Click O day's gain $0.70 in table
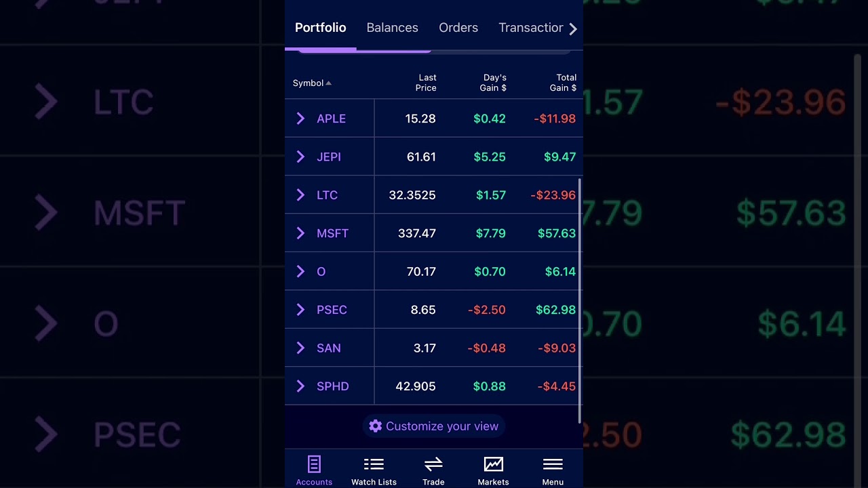This screenshot has width=868, height=488. 490,272
